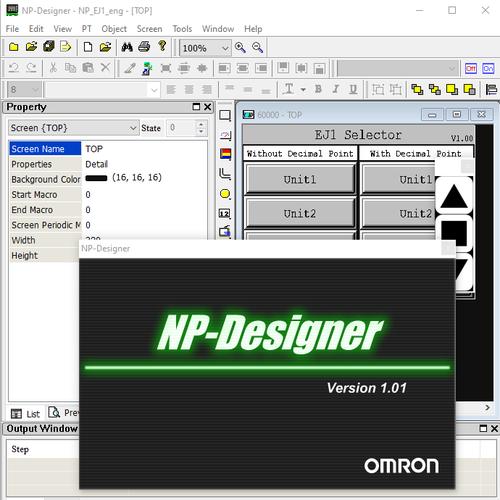Open the text color T dropdown arrow
The height and width of the screenshot is (500, 500).
point(303,89)
